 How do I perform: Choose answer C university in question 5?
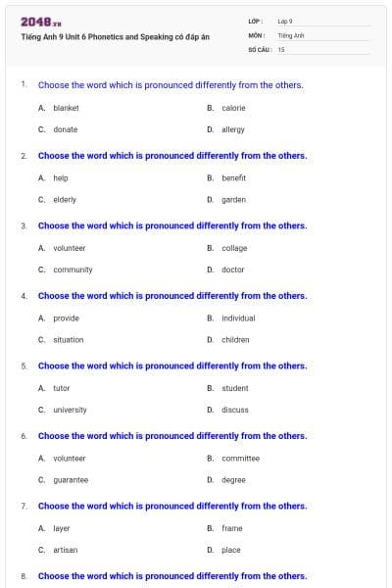(63, 410)
